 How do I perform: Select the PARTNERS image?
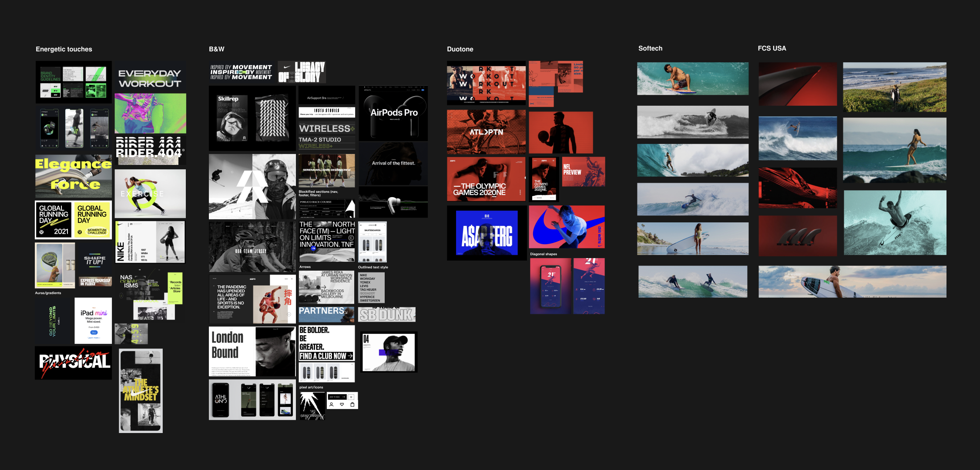[327, 314]
